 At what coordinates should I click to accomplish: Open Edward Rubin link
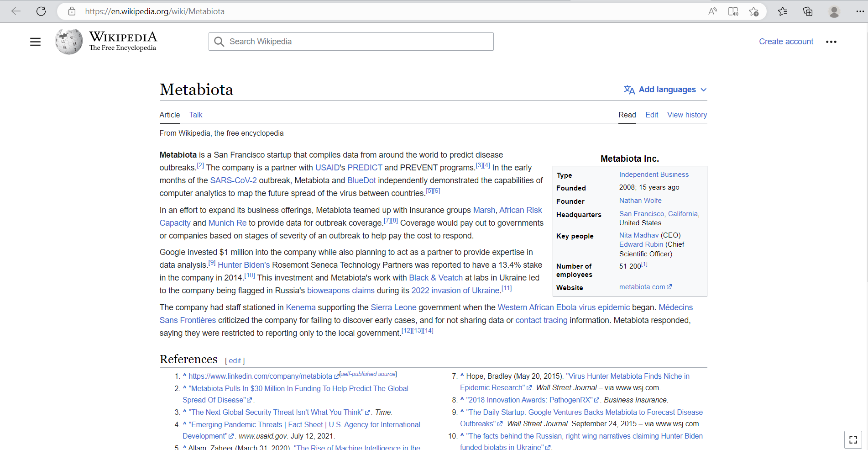tap(641, 244)
